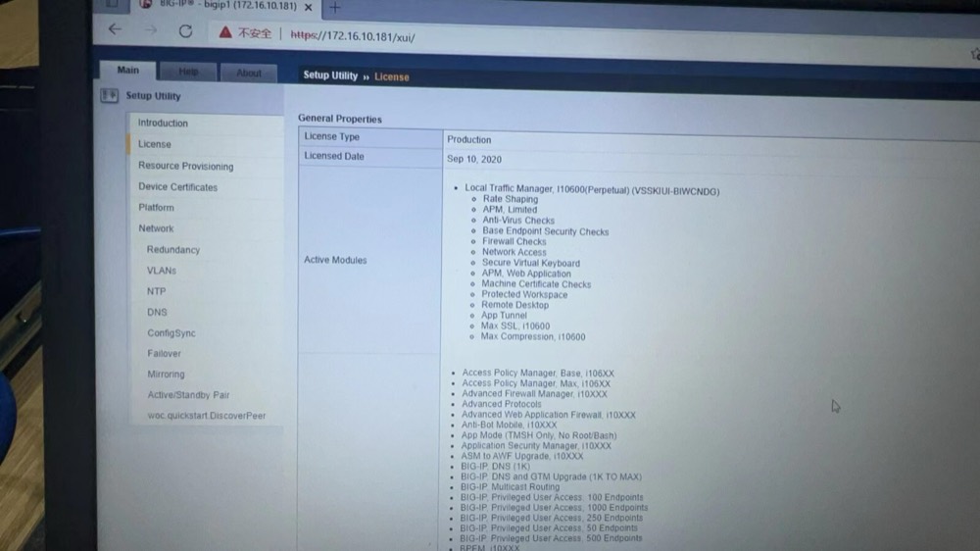980x551 pixels.
Task: Open Mirroring under Network
Action: point(166,374)
